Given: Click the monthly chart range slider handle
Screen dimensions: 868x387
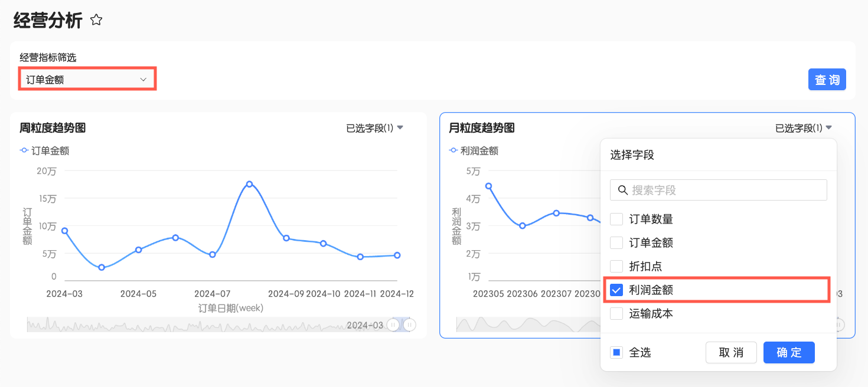Looking at the screenshot, I should tap(840, 324).
